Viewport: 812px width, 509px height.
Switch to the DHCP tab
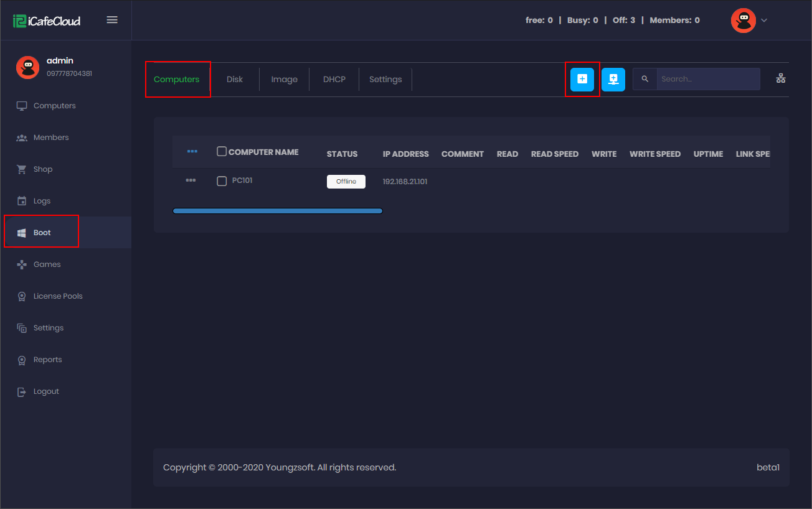334,79
